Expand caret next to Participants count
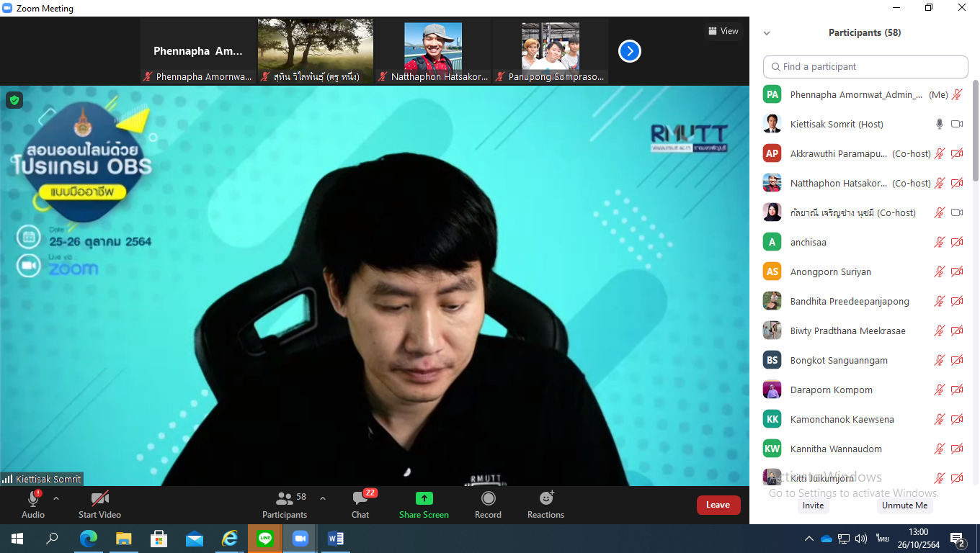The height and width of the screenshot is (553, 980). pyautogui.click(x=323, y=498)
